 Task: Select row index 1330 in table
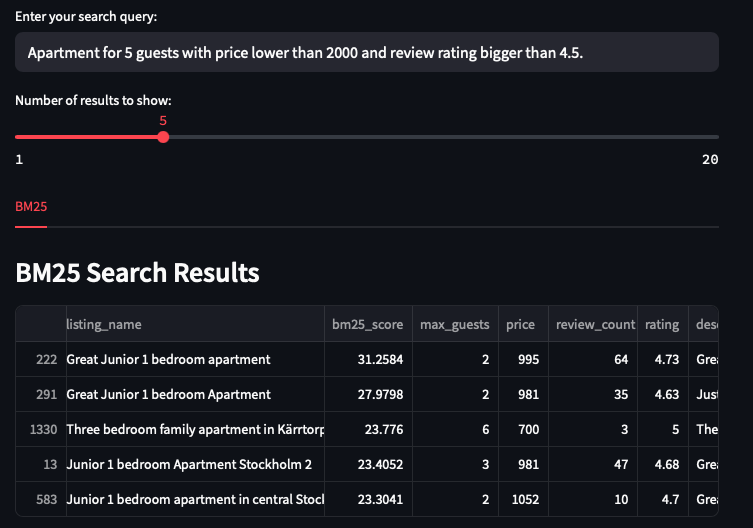pos(41,430)
